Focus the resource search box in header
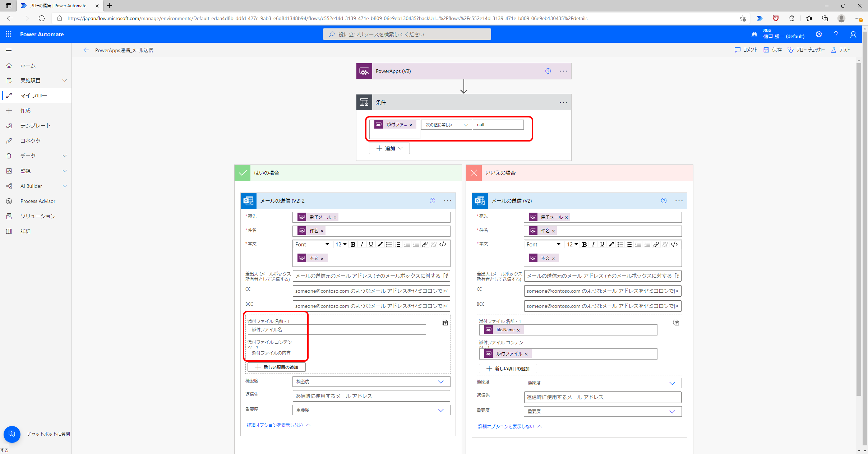The height and width of the screenshot is (454, 868). click(407, 34)
